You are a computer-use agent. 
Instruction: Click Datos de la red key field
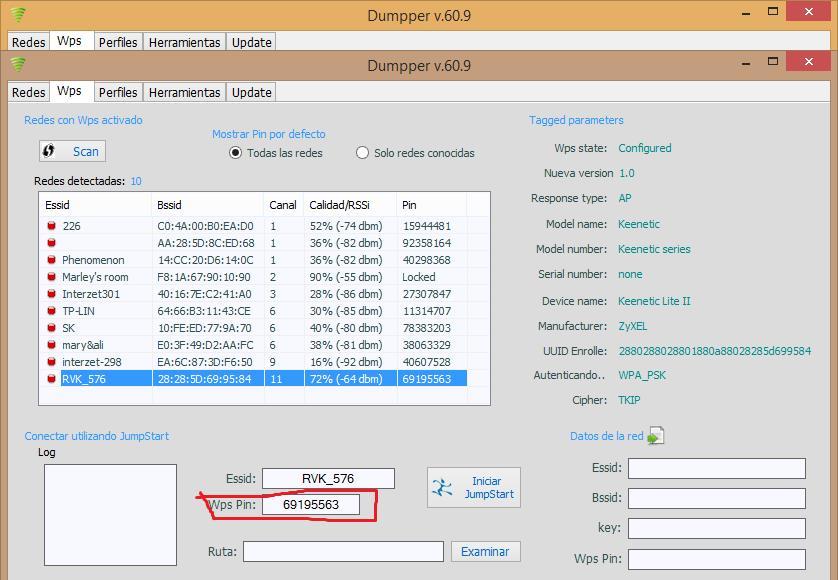point(717,528)
